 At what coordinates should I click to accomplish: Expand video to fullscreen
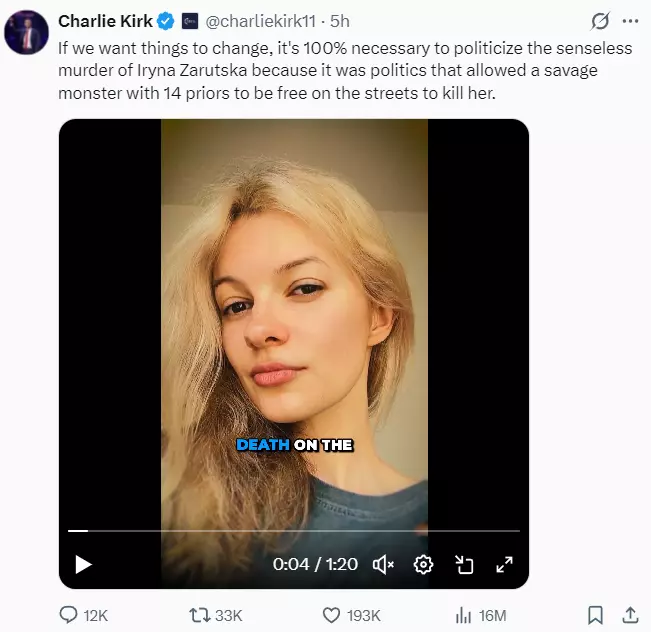[x=504, y=564]
